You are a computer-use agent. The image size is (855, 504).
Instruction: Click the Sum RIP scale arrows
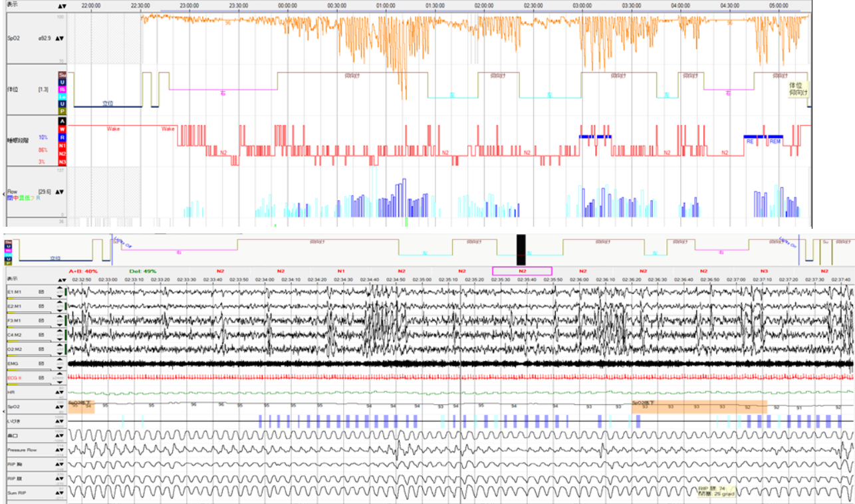click(x=60, y=493)
